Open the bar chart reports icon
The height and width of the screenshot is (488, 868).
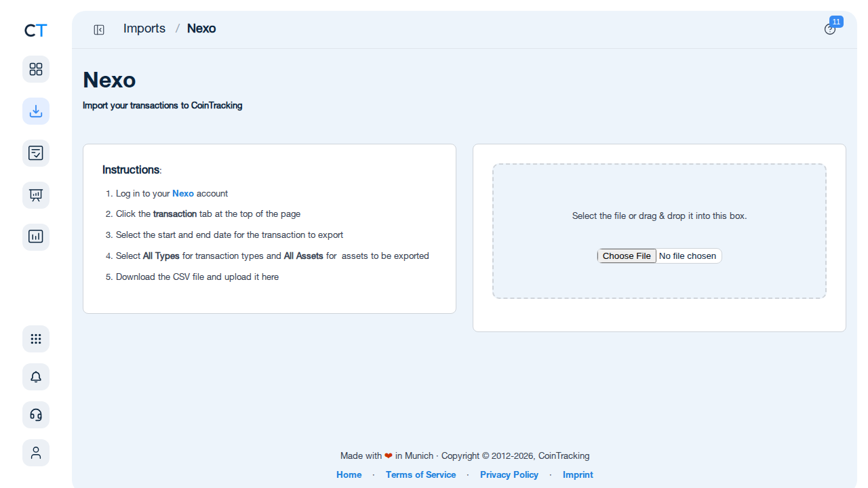pyautogui.click(x=36, y=237)
